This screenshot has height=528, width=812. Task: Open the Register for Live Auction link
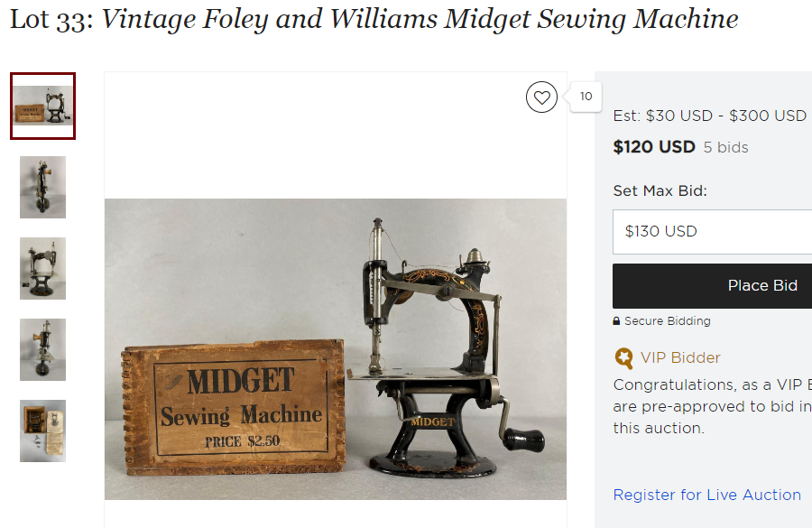[x=706, y=495]
